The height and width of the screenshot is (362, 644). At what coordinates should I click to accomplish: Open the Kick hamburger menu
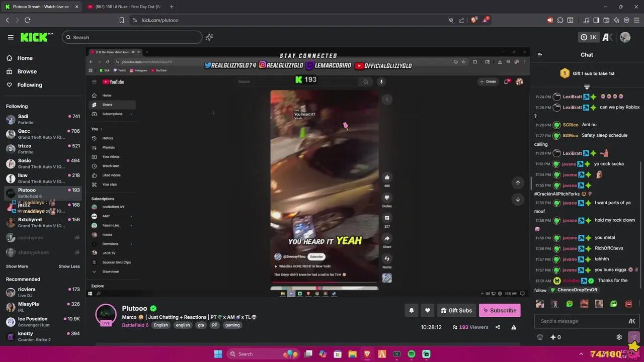(11, 37)
